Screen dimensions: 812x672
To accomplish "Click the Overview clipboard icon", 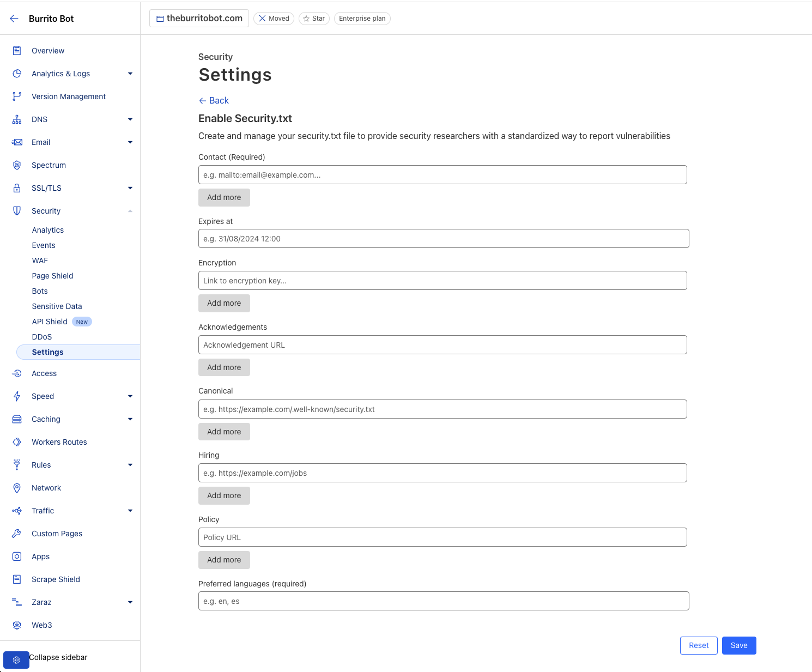I will click(17, 51).
